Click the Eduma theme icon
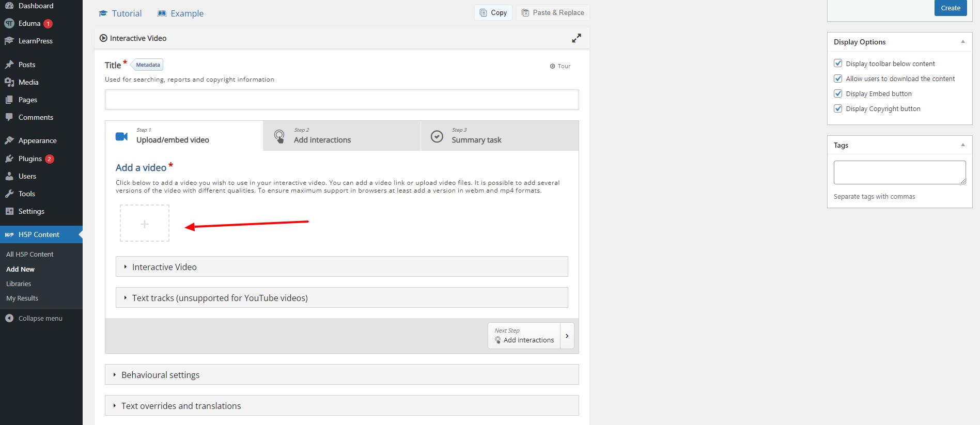 click(9, 23)
